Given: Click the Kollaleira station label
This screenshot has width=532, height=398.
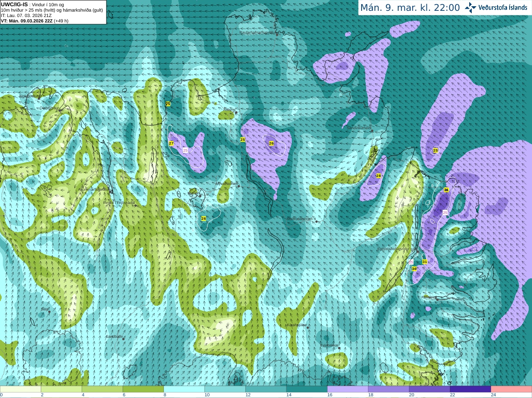Looking at the screenshot, I should [429, 297].
